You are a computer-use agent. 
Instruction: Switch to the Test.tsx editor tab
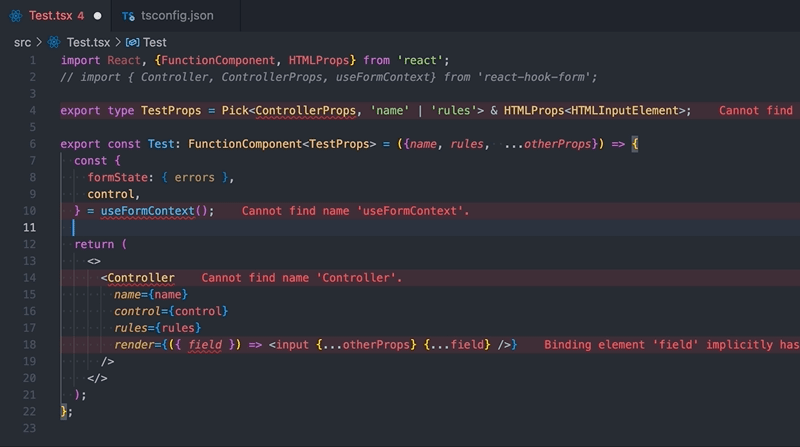click(x=55, y=16)
